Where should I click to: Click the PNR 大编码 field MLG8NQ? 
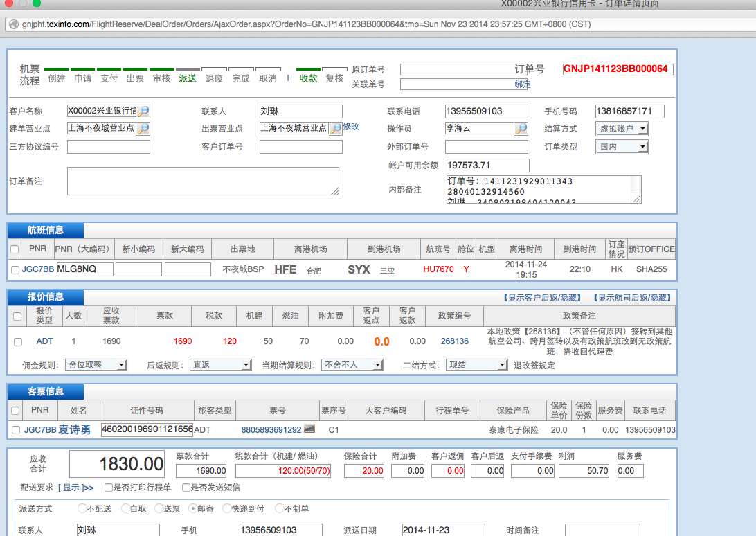tap(85, 269)
